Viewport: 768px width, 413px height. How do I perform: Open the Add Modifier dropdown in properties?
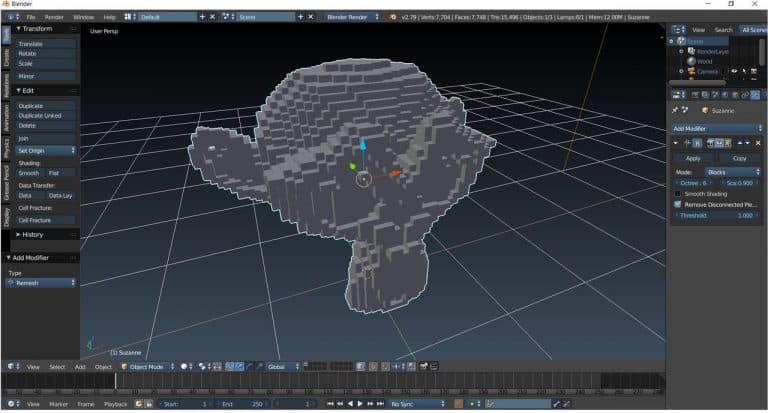pos(716,129)
